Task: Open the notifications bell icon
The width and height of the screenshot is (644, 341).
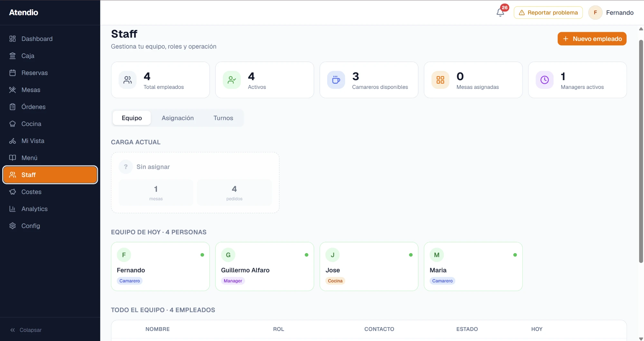Action: pyautogui.click(x=500, y=13)
